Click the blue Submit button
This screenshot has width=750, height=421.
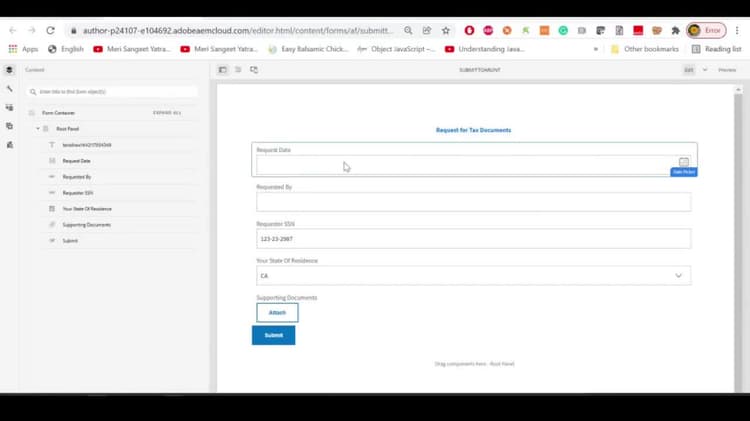click(x=274, y=335)
